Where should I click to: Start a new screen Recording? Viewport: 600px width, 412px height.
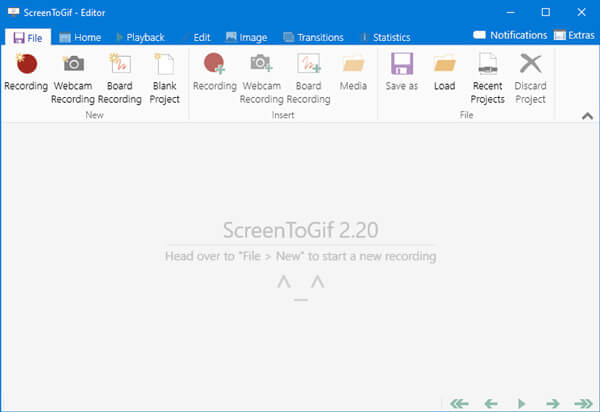pyautogui.click(x=26, y=73)
